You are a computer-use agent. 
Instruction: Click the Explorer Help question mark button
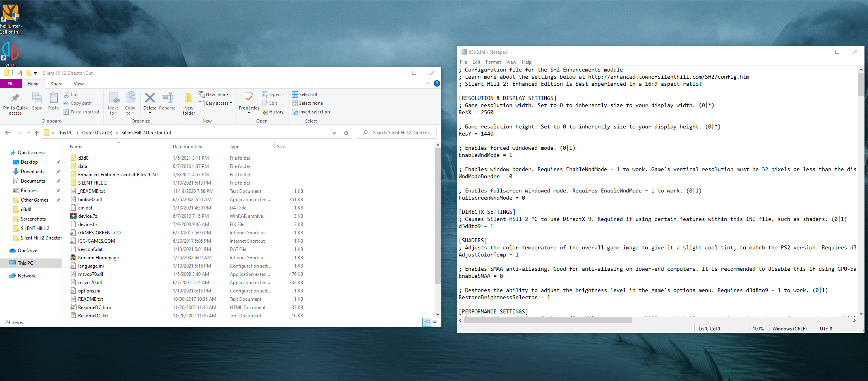pyautogui.click(x=437, y=83)
